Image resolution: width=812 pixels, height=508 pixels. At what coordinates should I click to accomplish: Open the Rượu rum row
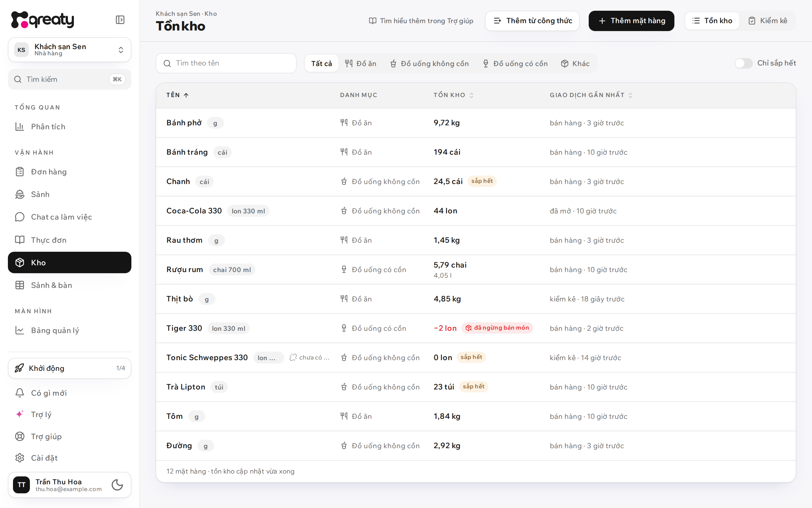tap(476, 270)
